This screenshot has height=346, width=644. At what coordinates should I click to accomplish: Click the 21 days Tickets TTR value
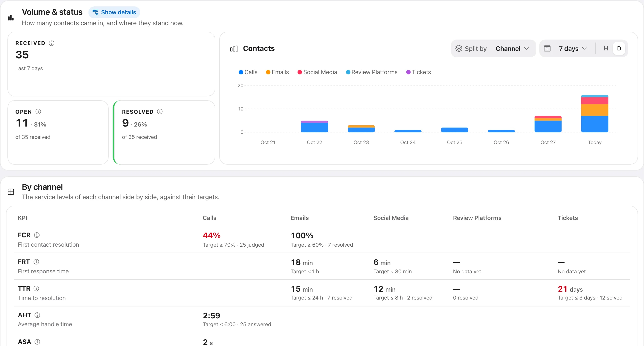click(x=570, y=289)
